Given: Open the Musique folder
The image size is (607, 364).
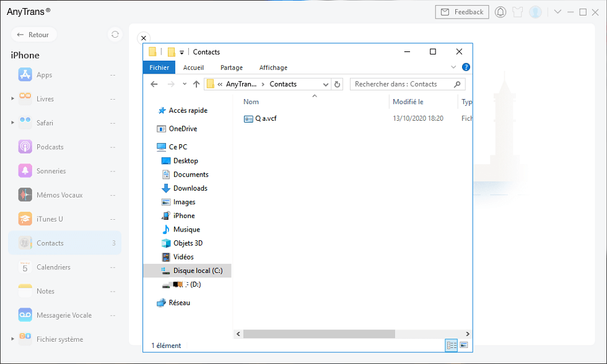Looking at the screenshot, I should click(x=188, y=230).
